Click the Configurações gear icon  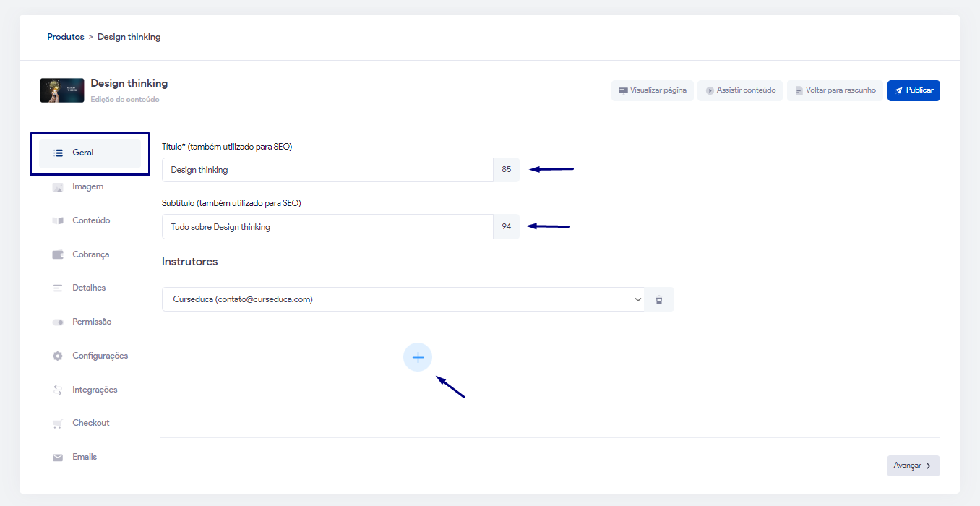tap(58, 356)
